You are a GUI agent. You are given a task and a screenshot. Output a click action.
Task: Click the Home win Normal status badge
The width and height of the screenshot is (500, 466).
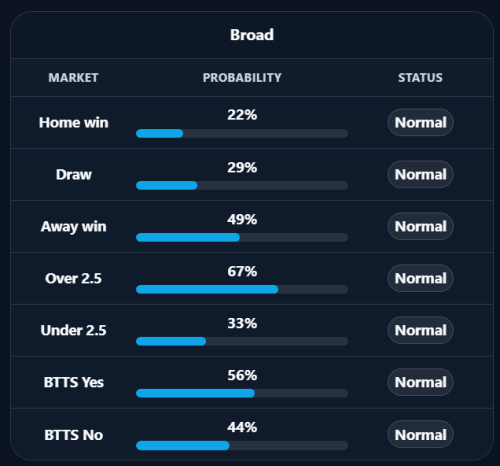[x=420, y=122]
